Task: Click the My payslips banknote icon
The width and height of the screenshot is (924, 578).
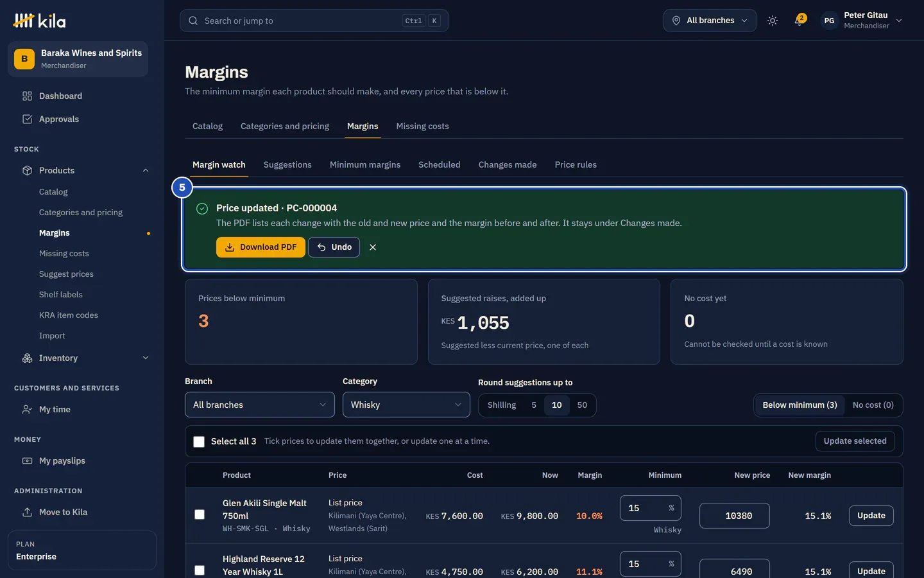Action: coord(27,460)
